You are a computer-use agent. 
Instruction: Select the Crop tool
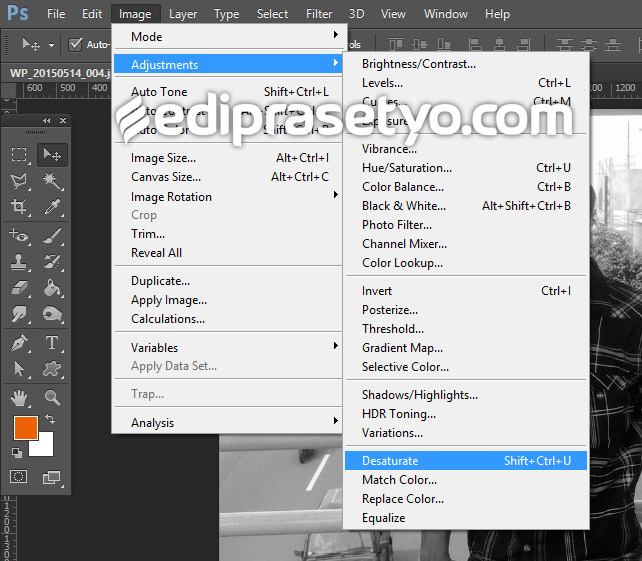(19, 206)
